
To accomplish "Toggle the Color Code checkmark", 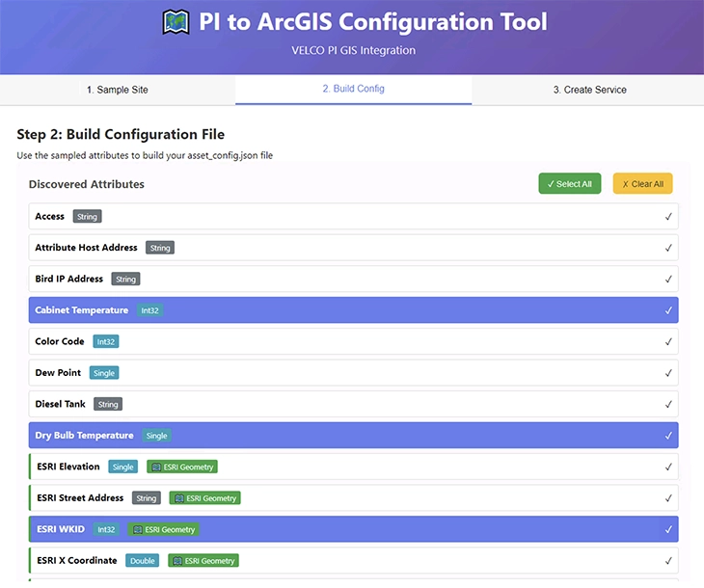I will [x=668, y=341].
